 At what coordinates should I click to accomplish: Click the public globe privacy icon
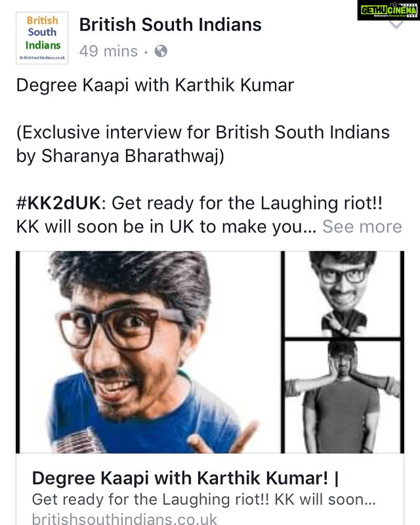[x=161, y=51]
